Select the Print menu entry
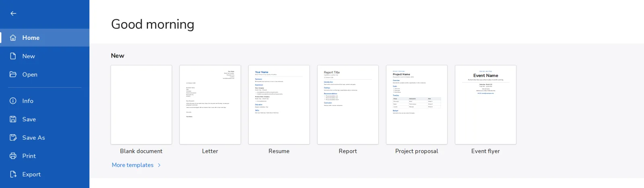This screenshot has width=644, height=188. point(45,156)
